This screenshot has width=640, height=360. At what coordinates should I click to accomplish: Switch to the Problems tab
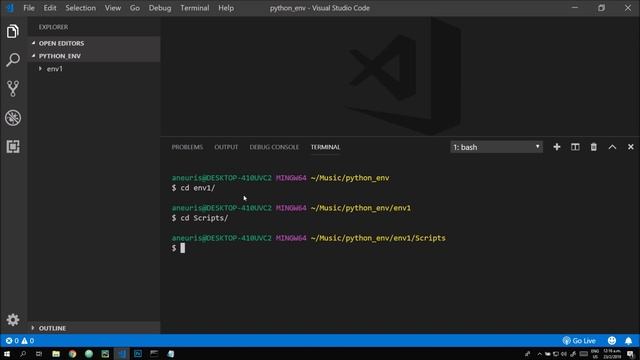[x=187, y=147]
